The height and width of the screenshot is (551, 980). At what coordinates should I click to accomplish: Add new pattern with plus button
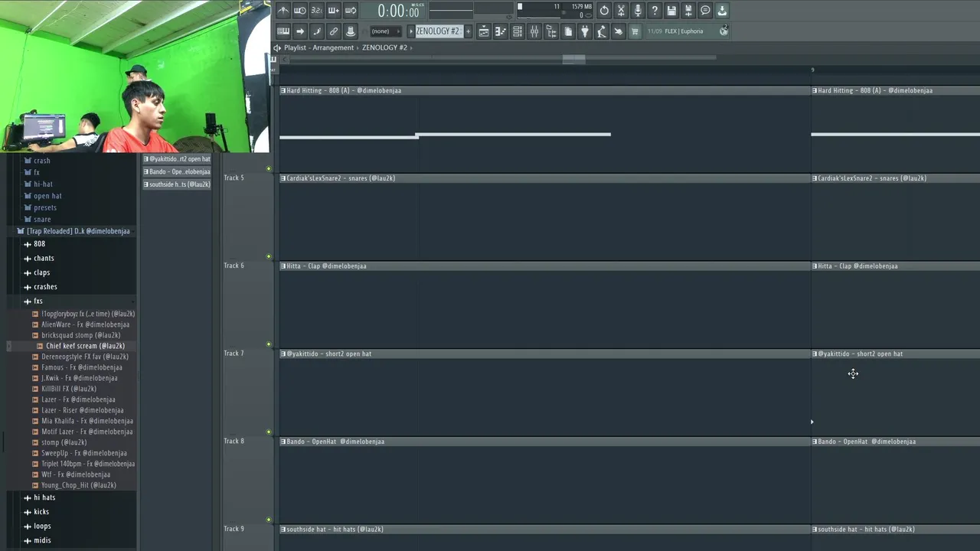click(469, 31)
